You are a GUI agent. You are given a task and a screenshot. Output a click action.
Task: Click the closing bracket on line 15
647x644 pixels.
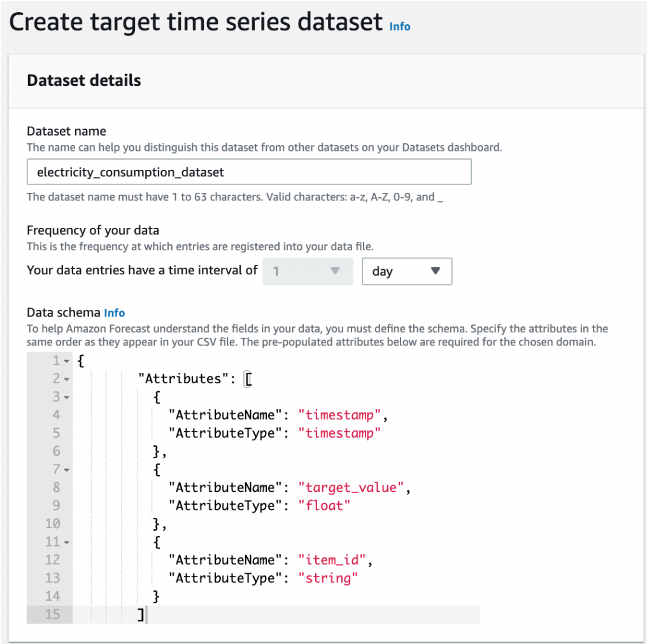(140, 615)
